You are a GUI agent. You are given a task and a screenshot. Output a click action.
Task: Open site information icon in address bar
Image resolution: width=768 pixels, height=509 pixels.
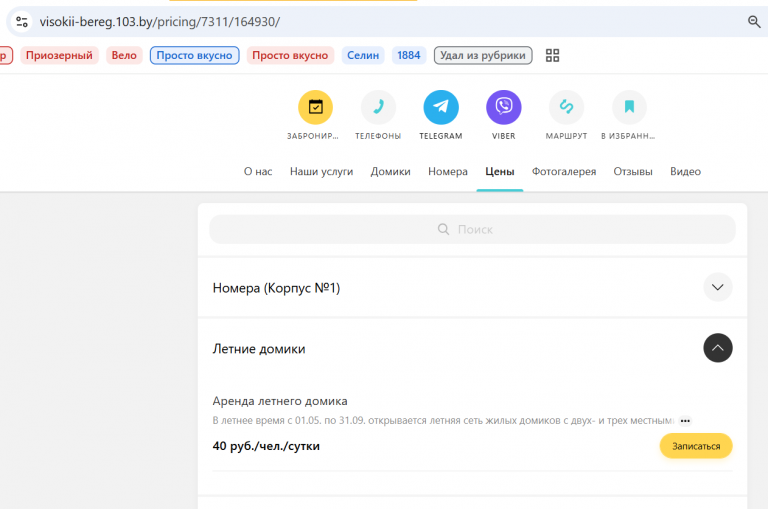tap(22, 22)
